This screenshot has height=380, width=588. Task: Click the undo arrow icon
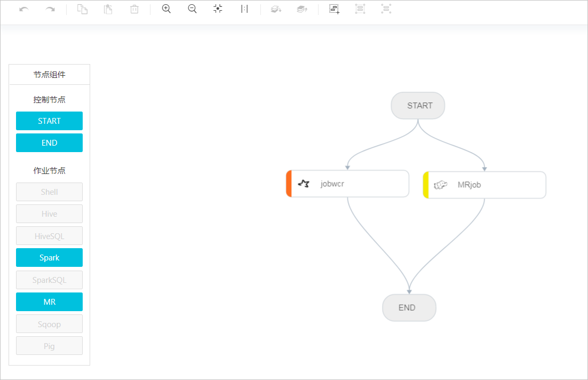[24, 9]
